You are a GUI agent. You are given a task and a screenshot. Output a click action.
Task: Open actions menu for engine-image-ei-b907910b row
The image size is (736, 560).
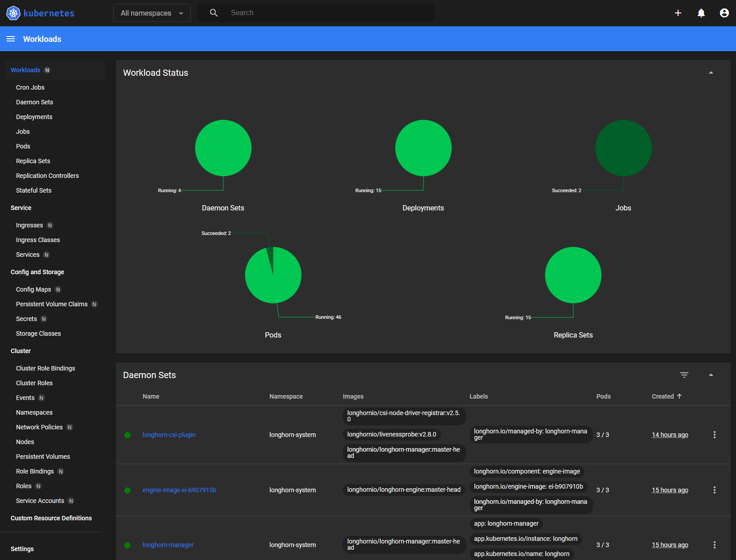pos(714,490)
